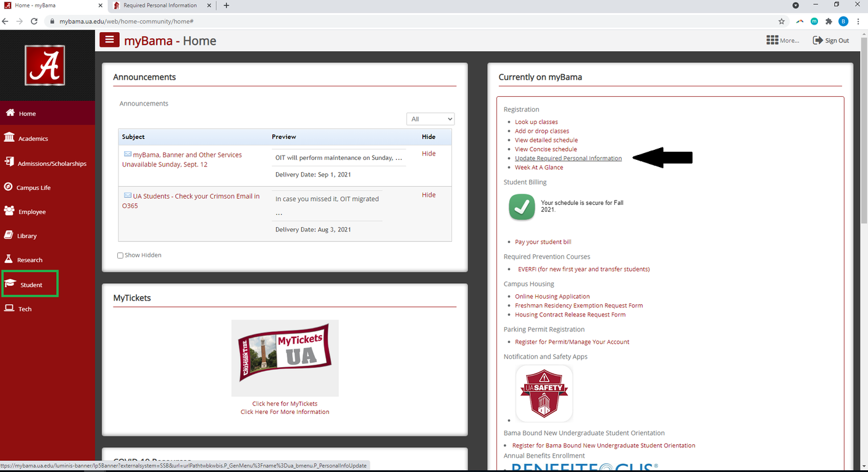Open Chrome tab search dropdown arrow
This screenshot has height=472, width=868.
point(796,6)
